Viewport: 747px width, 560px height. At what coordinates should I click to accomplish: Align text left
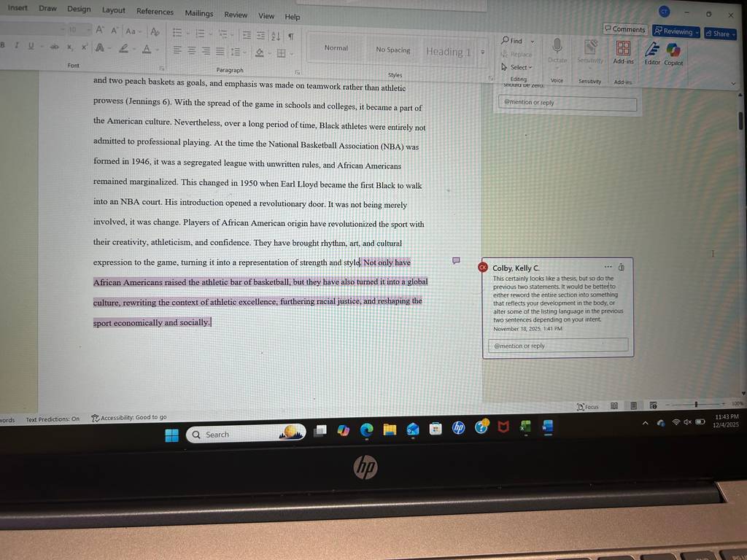coord(177,50)
